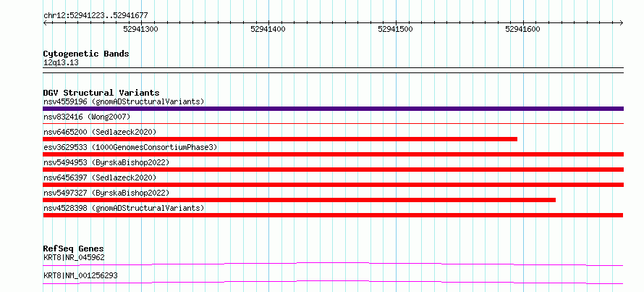Select the red nsv5497327 variant bar

300,200
